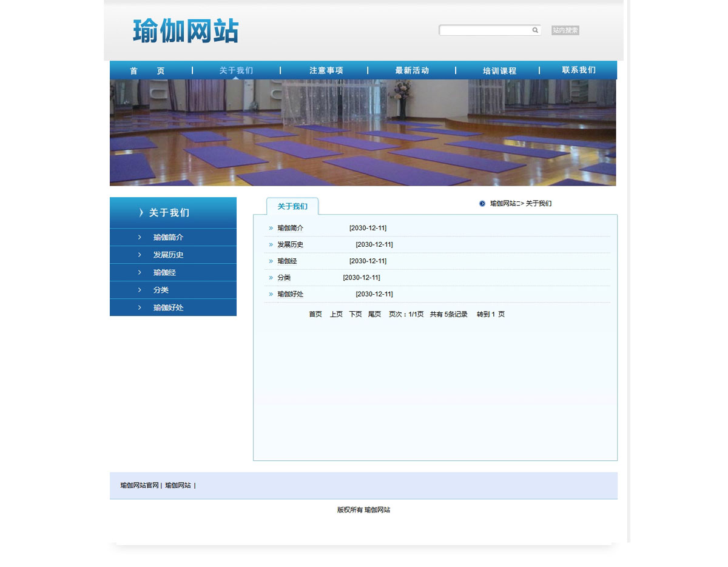Click double-arrow bullet beside list item 瑜伽简介
The width and height of the screenshot is (728, 567).
pyautogui.click(x=271, y=228)
